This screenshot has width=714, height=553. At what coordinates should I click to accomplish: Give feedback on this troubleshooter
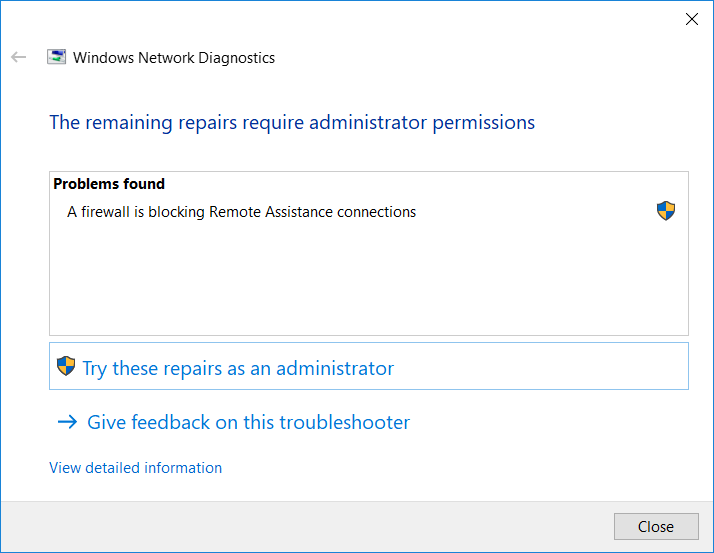coord(249,422)
